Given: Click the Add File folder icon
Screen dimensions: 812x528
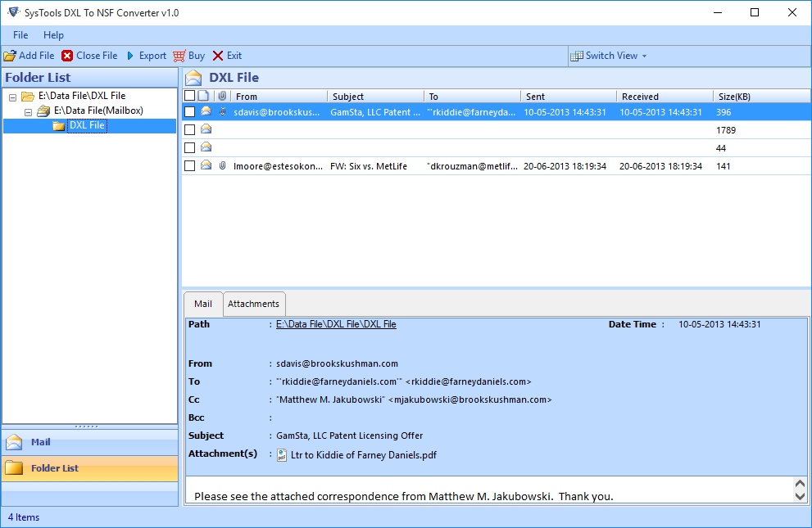Looking at the screenshot, I should 10,56.
